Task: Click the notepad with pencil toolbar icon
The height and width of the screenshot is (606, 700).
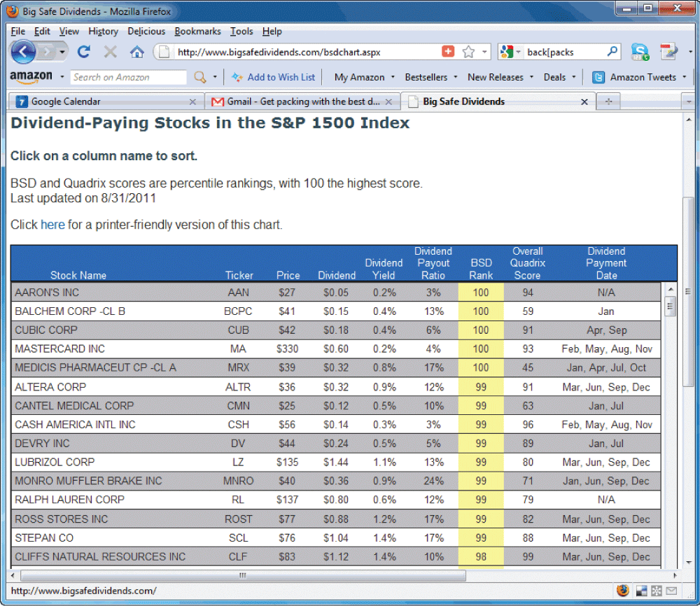Action: (x=668, y=52)
